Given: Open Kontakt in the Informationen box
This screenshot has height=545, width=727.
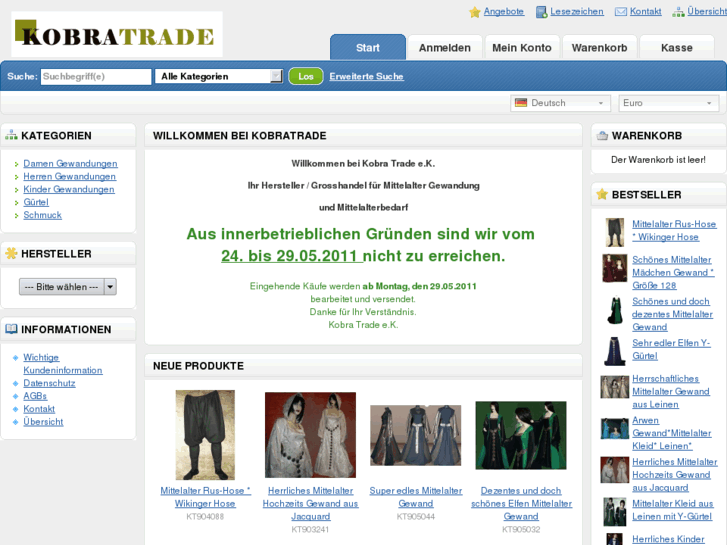Looking at the screenshot, I should (x=39, y=409).
